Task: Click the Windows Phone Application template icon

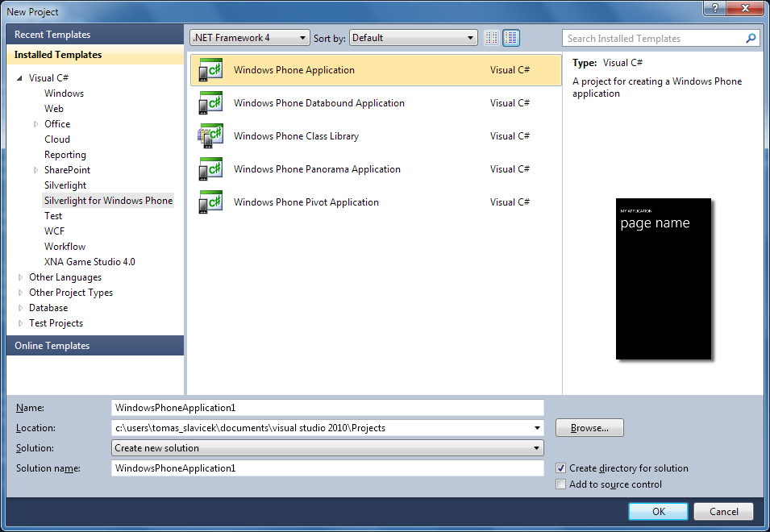Action: (210, 69)
